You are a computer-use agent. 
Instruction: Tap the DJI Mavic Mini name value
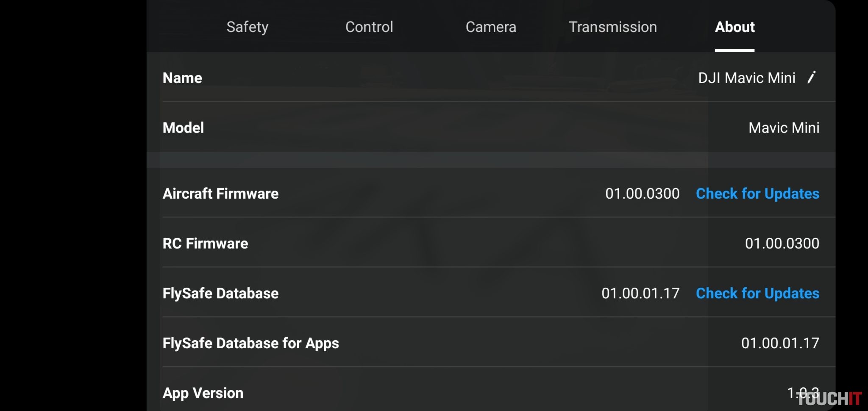(746, 78)
